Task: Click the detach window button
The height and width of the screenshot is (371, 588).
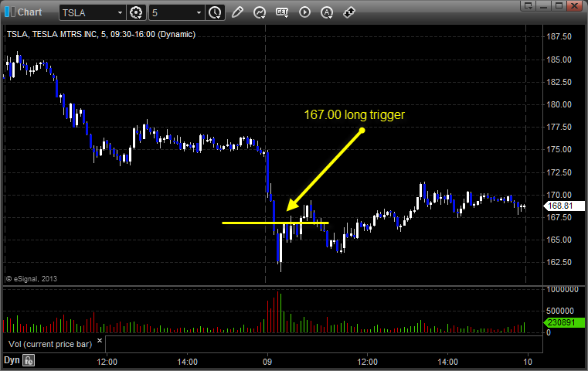Action: pyautogui.click(x=528, y=5)
